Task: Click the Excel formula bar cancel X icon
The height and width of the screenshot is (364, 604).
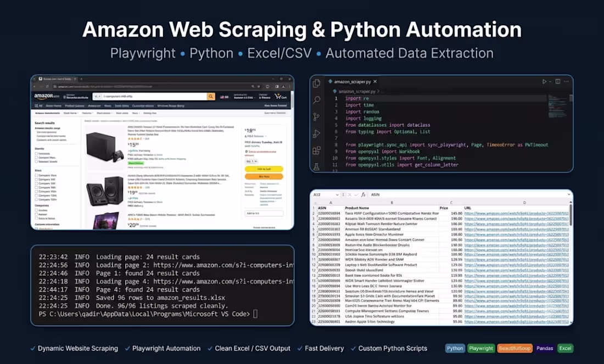Action: pyautogui.click(x=350, y=195)
